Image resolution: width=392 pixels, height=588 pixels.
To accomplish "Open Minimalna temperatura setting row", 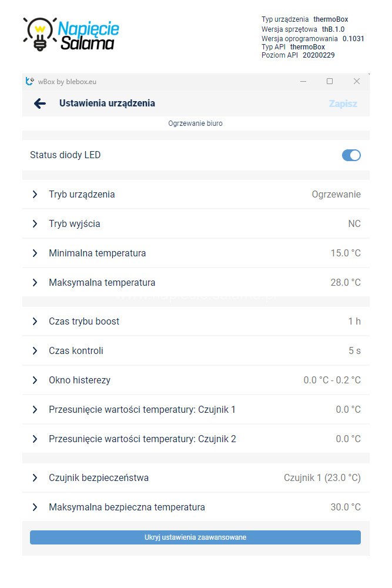I will (x=196, y=253).
